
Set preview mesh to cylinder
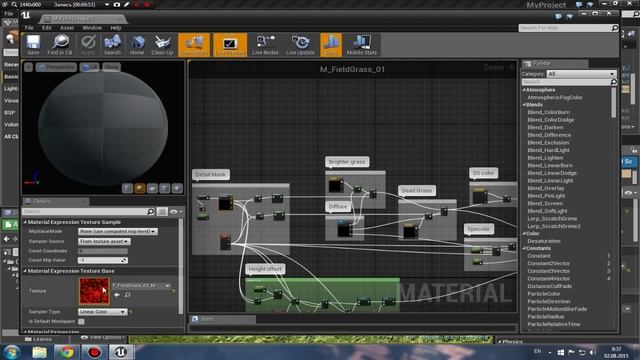[127, 188]
